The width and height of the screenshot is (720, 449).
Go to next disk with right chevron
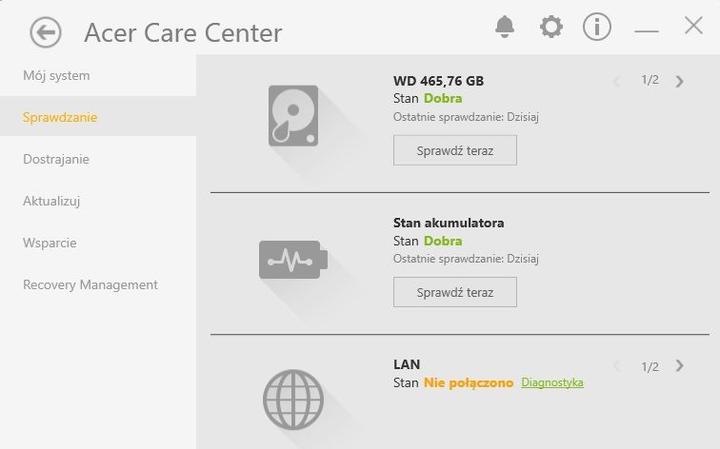click(680, 81)
